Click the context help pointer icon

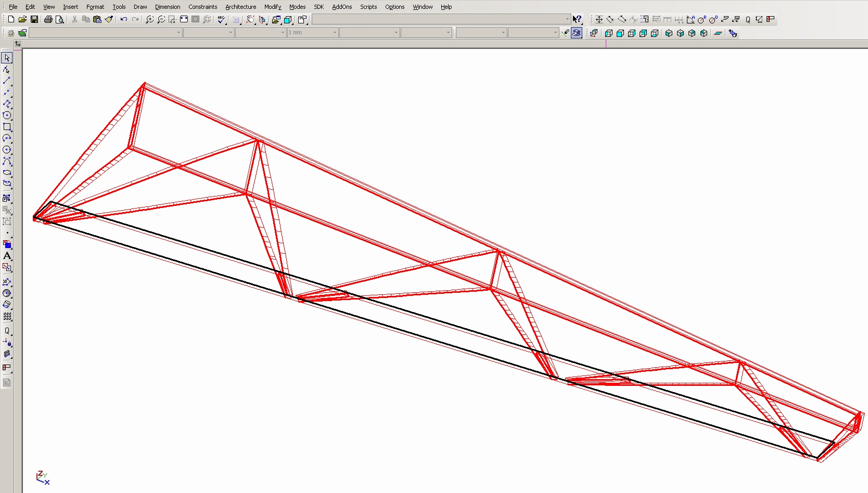point(577,19)
